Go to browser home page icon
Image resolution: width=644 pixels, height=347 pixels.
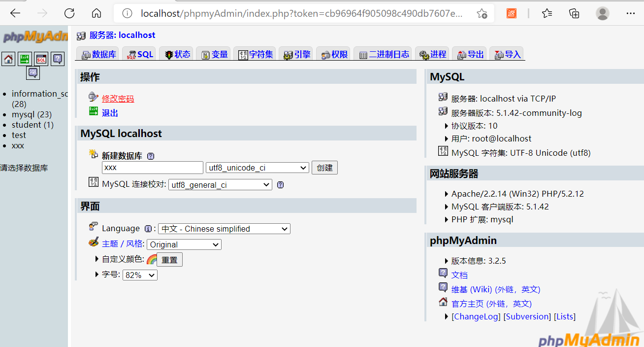click(97, 13)
